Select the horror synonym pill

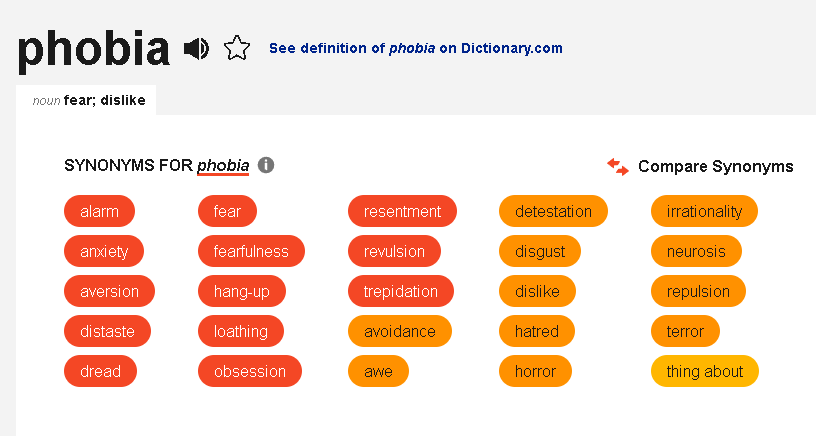click(536, 371)
